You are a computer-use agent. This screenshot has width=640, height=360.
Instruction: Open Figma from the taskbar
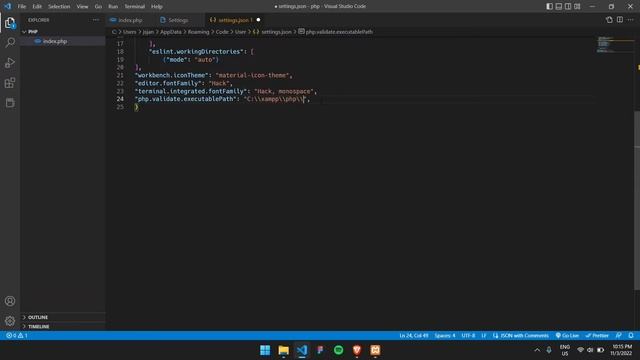click(320, 350)
